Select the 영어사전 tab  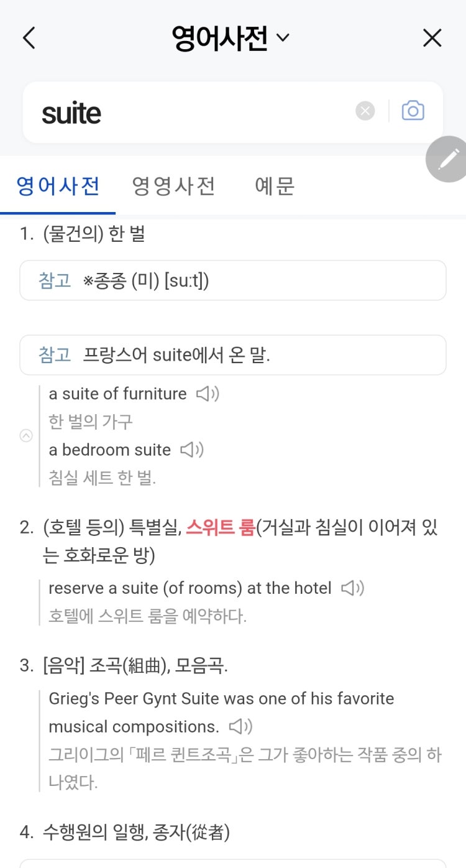(58, 186)
